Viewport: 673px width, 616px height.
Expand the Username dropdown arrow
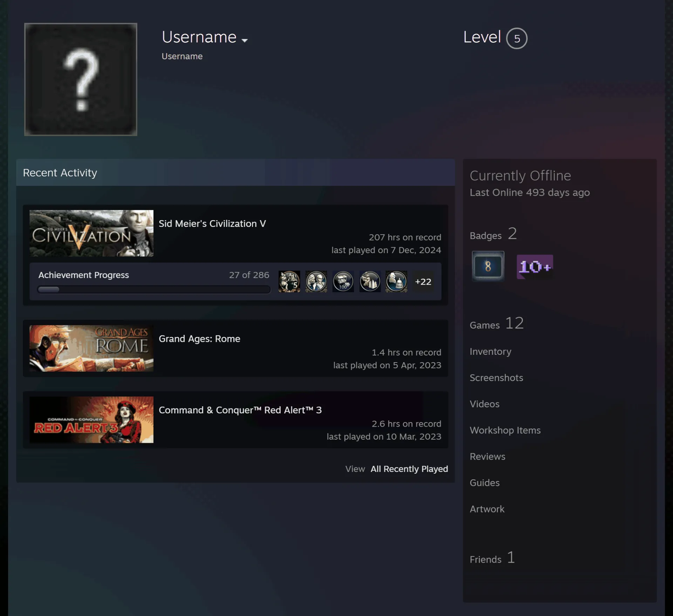(x=245, y=41)
